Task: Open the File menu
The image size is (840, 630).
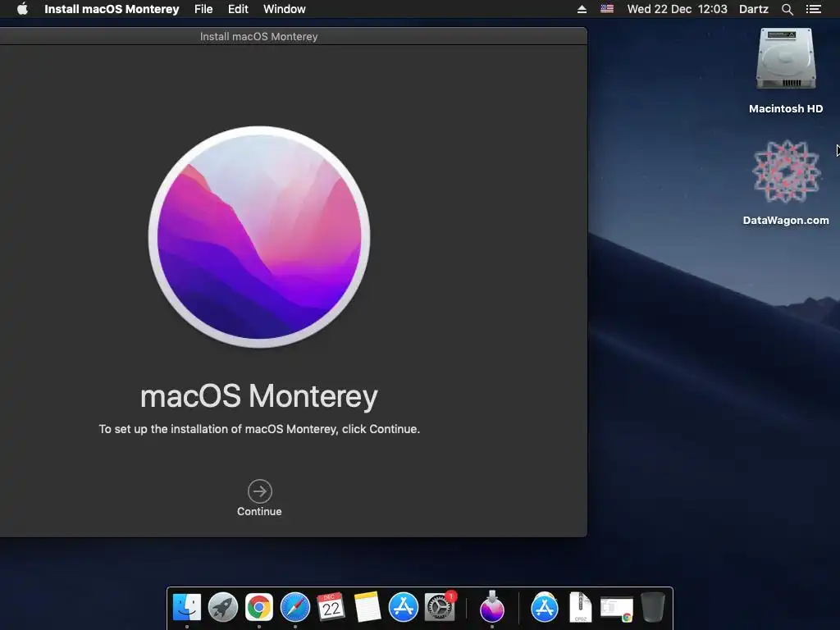Action: (x=203, y=9)
